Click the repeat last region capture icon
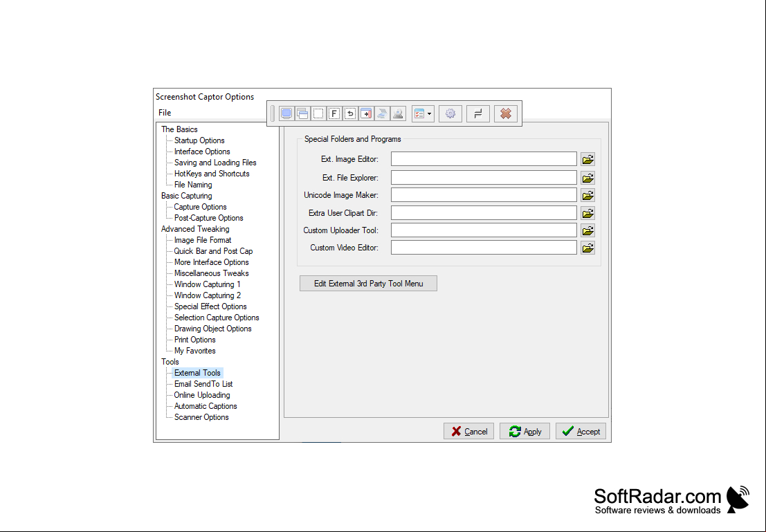This screenshot has width=766, height=532. tap(350, 114)
